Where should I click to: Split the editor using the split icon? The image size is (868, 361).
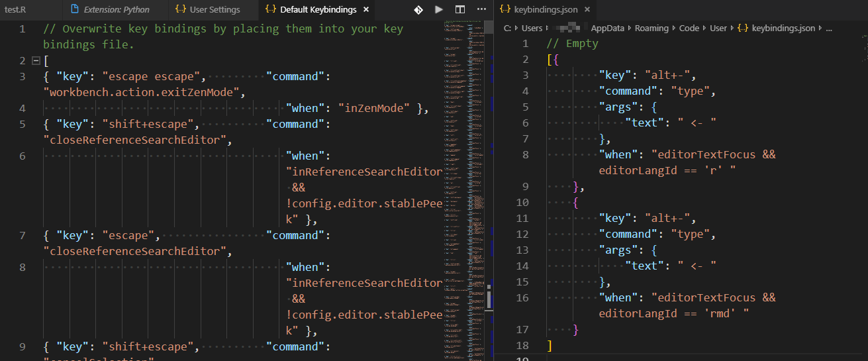pos(460,10)
